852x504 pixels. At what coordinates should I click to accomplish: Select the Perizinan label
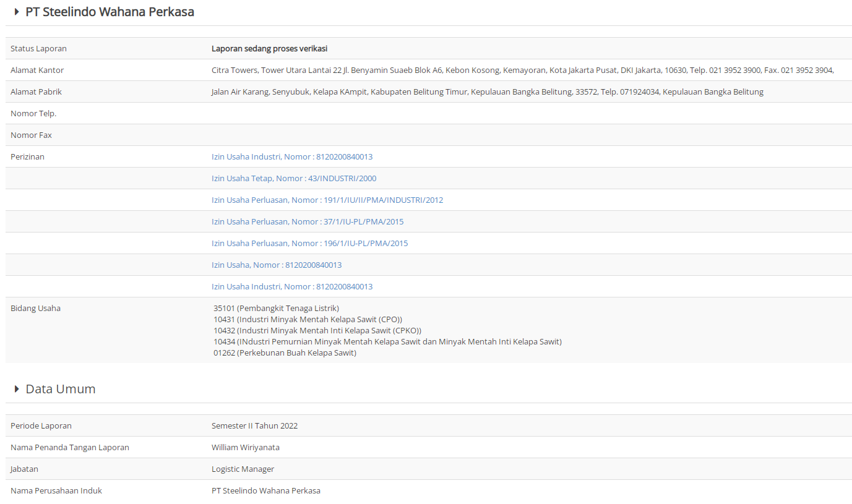27,156
